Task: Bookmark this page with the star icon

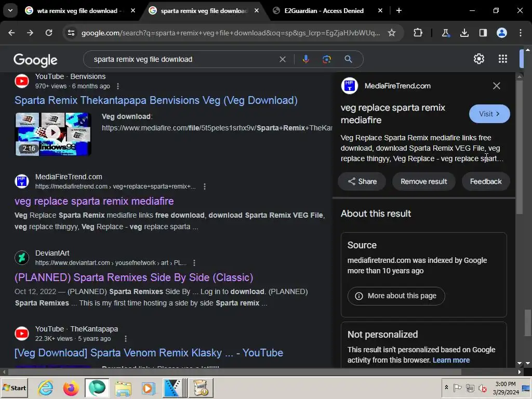Action: (392, 33)
